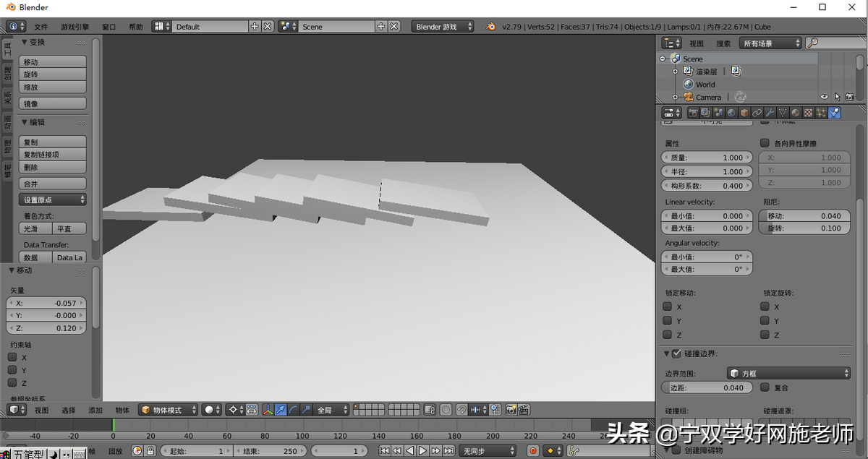Open the Modifiers wrench tab icon
The image size is (868, 459).
(x=770, y=113)
